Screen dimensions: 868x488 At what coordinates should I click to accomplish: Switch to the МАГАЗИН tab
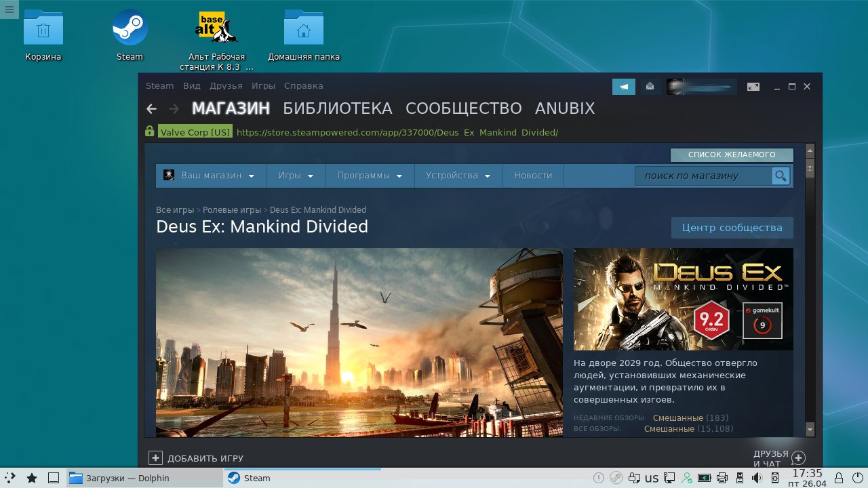tap(231, 108)
